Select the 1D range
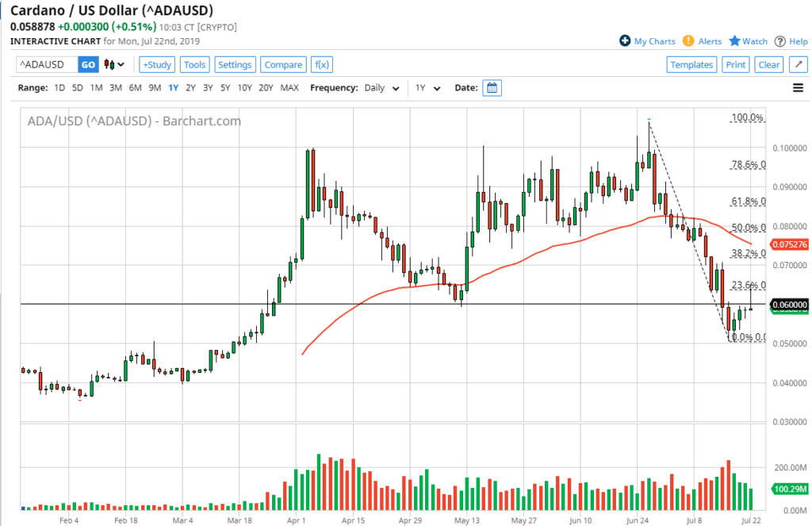 point(59,88)
